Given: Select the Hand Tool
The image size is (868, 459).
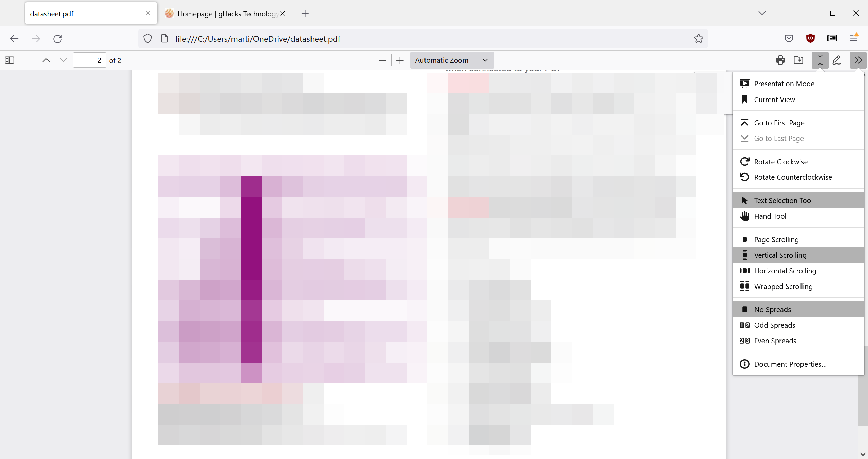Looking at the screenshot, I should (770, 216).
